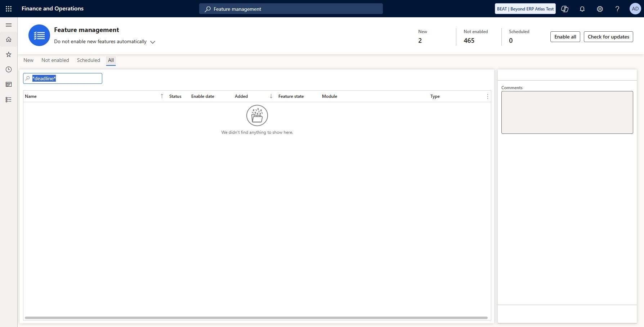Viewport: 644px width, 327px height.
Task: Click Check for updates
Action: [x=608, y=37]
